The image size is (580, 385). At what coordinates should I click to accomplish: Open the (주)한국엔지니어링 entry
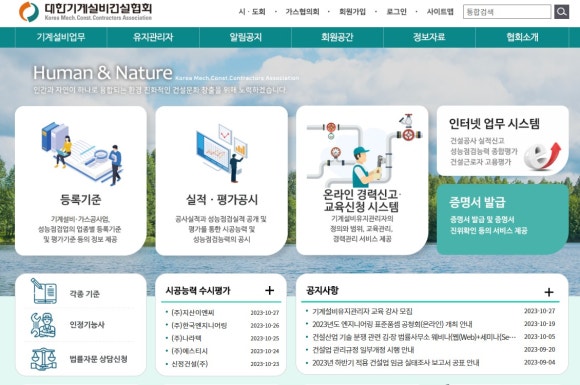199,325
